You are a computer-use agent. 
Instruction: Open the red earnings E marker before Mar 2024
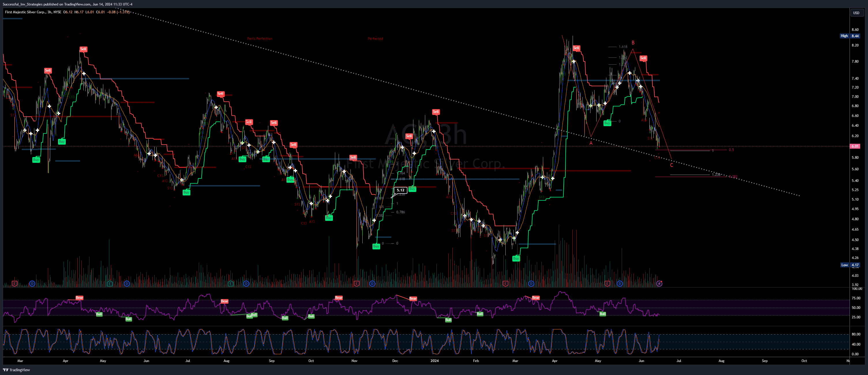505,283
